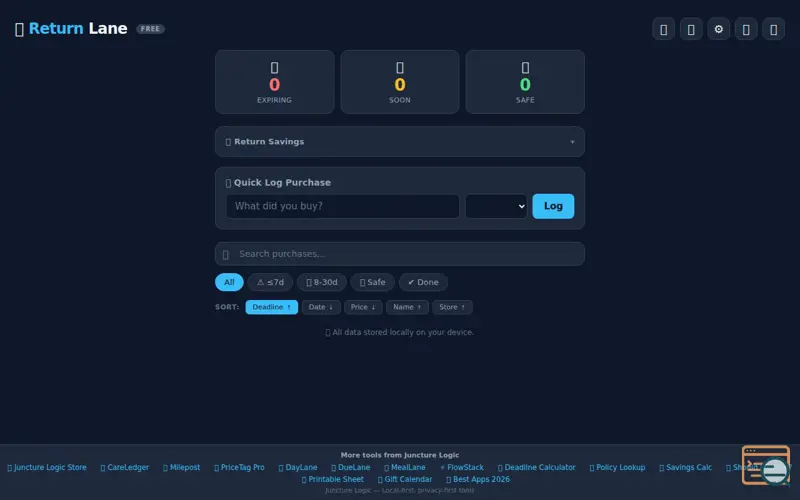Open the Printable Sheet link

tap(333, 479)
